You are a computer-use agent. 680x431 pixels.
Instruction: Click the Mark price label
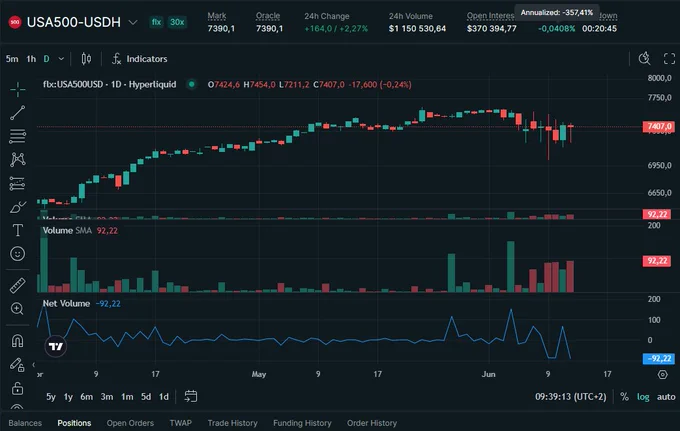(217, 16)
